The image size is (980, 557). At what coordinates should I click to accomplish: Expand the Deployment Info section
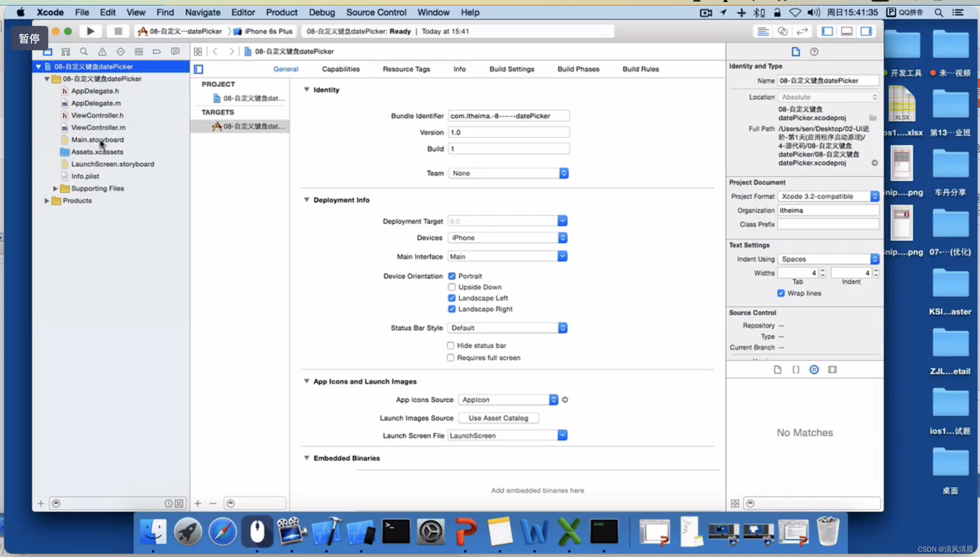[x=306, y=200]
